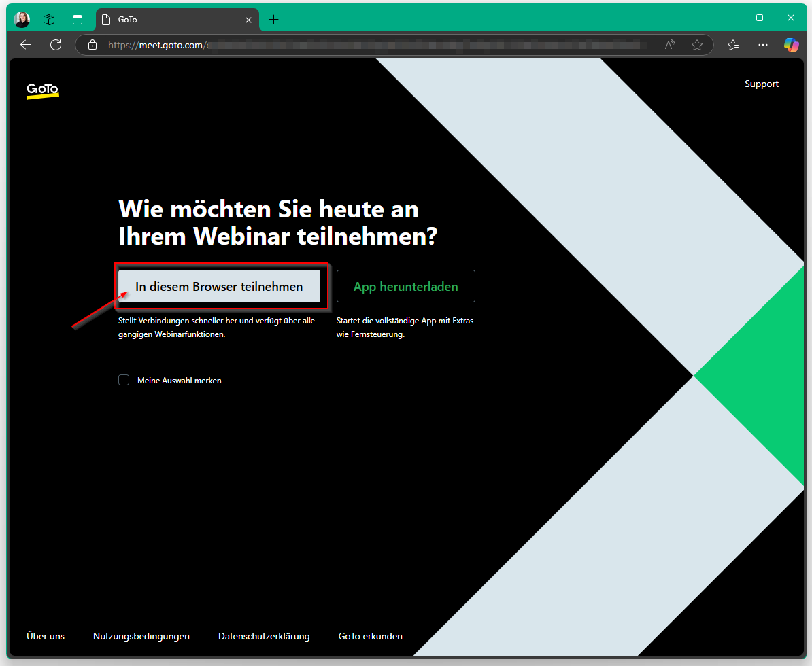Open the Favorites list icon

click(733, 45)
